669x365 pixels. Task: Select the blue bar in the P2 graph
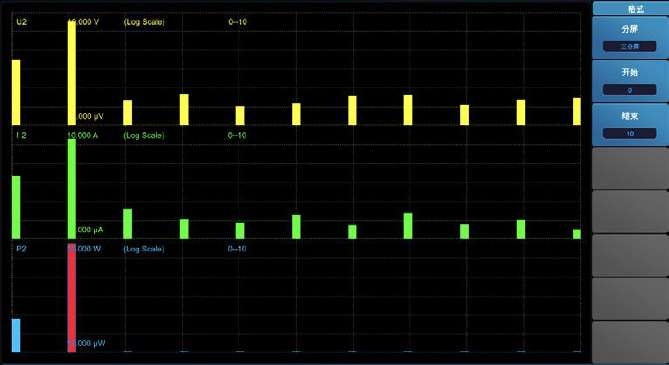(16, 336)
